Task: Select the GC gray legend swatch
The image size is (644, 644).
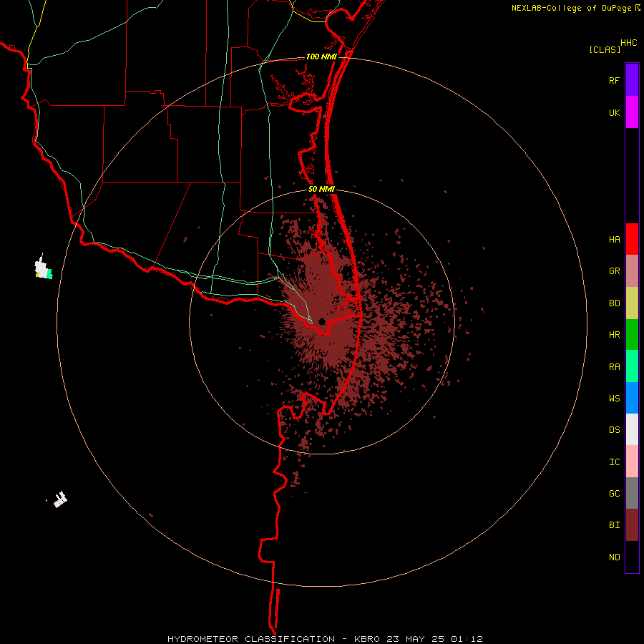Action: tap(632, 493)
